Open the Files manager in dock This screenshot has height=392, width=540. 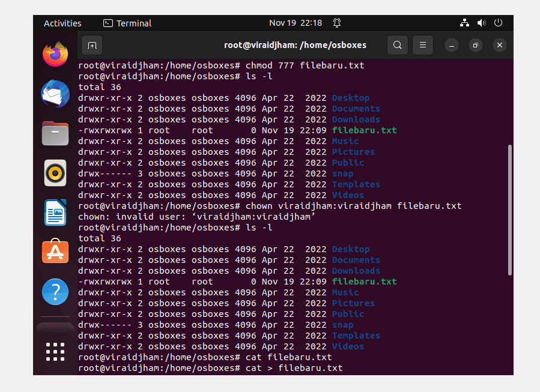click(x=55, y=133)
